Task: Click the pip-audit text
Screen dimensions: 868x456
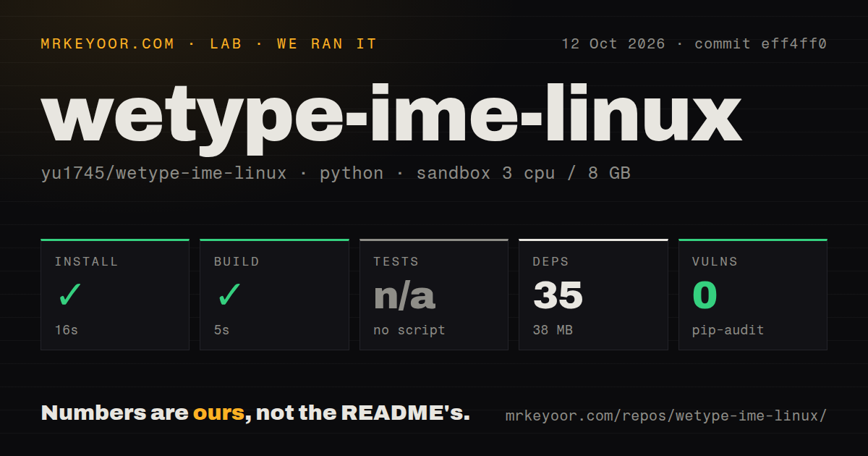Action: [728, 330]
